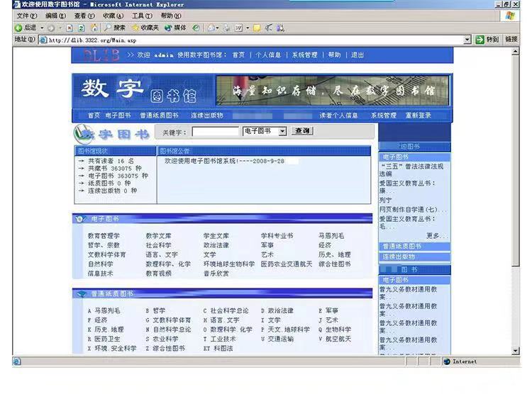
Task: Click the Stop loading icon
Action: pyautogui.click(x=70, y=28)
